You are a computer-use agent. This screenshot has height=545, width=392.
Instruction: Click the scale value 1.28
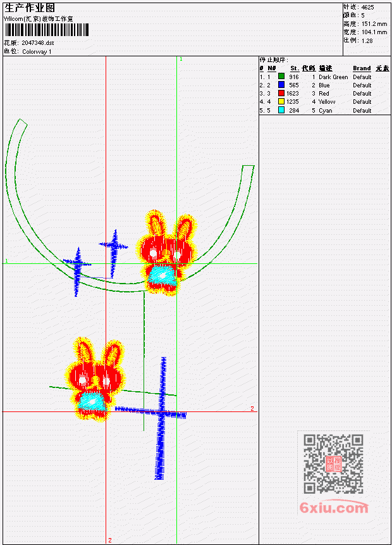coord(367,41)
